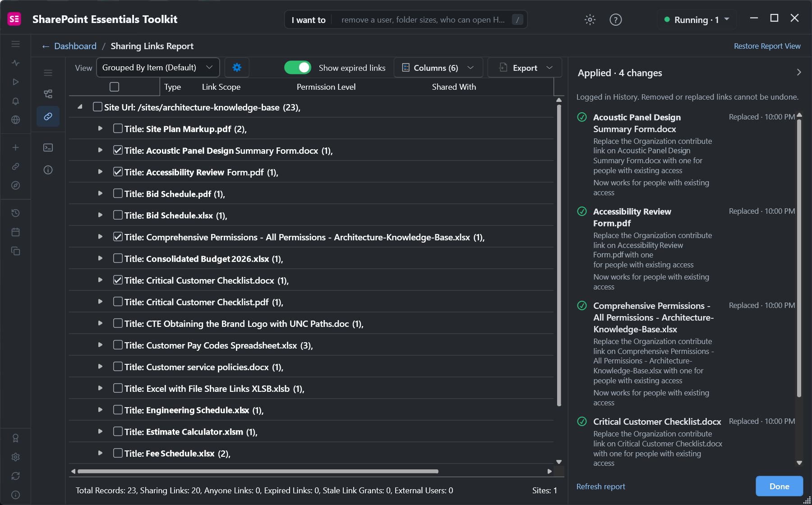Open the terminal console icon
Image resolution: width=812 pixels, height=505 pixels.
tap(48, 147)
